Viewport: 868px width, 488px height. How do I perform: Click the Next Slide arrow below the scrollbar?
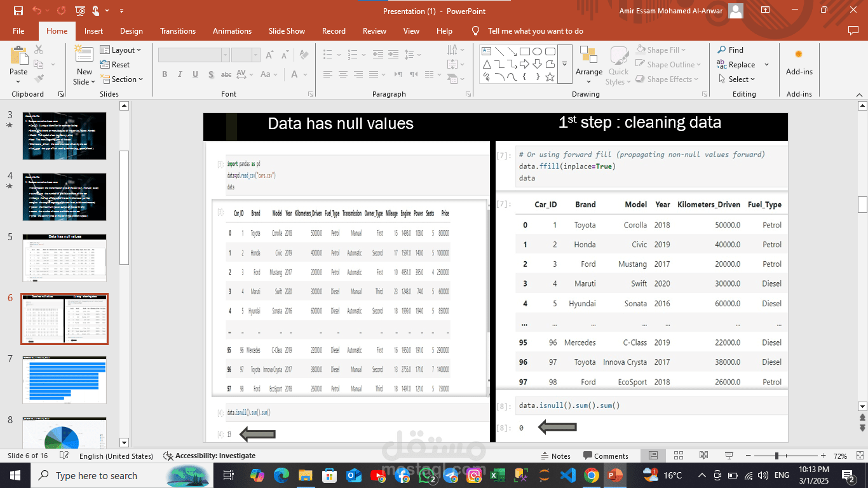click(862, 429)
